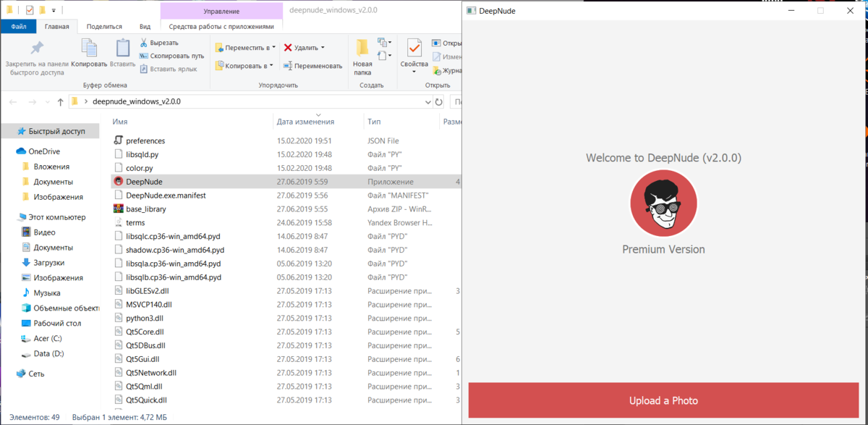Image resolution: width=868 pixels, height=425 pixels.
Task: Click the Upload a Photo button
Action: pyautogui.click(x=664, y=400)
